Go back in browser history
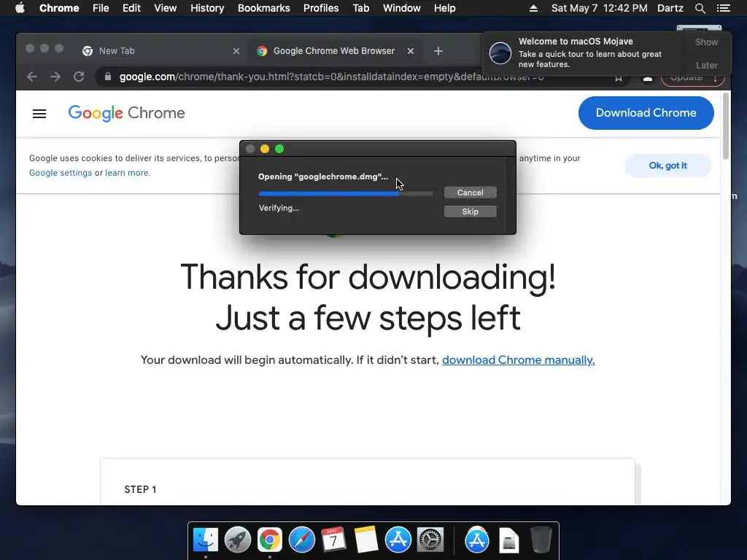 coord(32,77)
